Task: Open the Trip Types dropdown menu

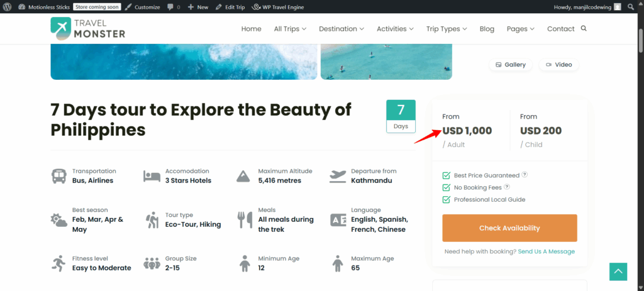Action: pyautogui.click(x=447, y=29)
